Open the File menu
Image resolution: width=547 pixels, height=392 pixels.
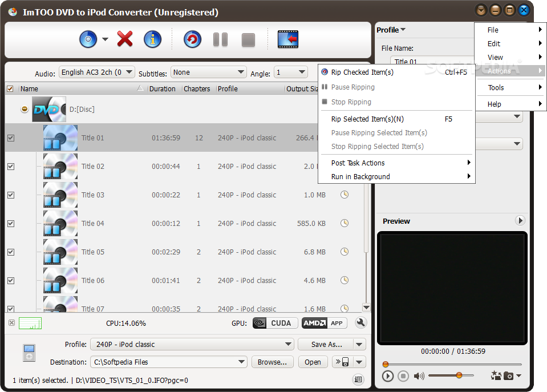point(510,30)
